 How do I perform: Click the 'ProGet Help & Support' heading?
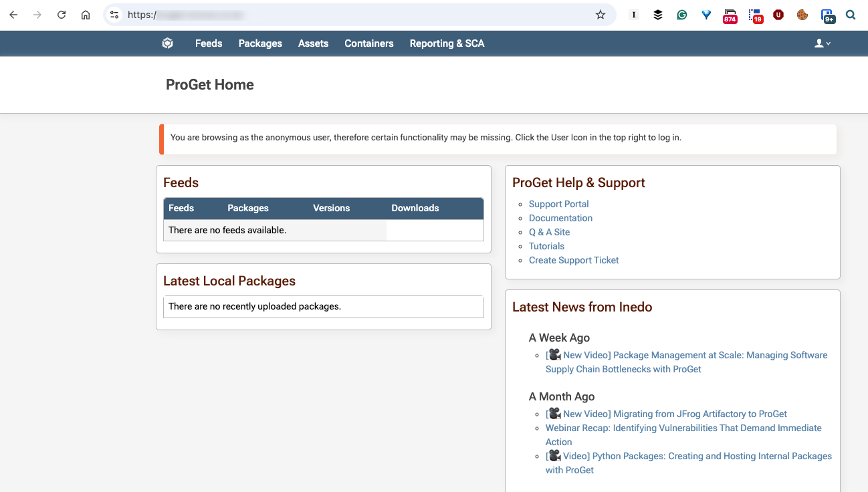pos(579,182)
